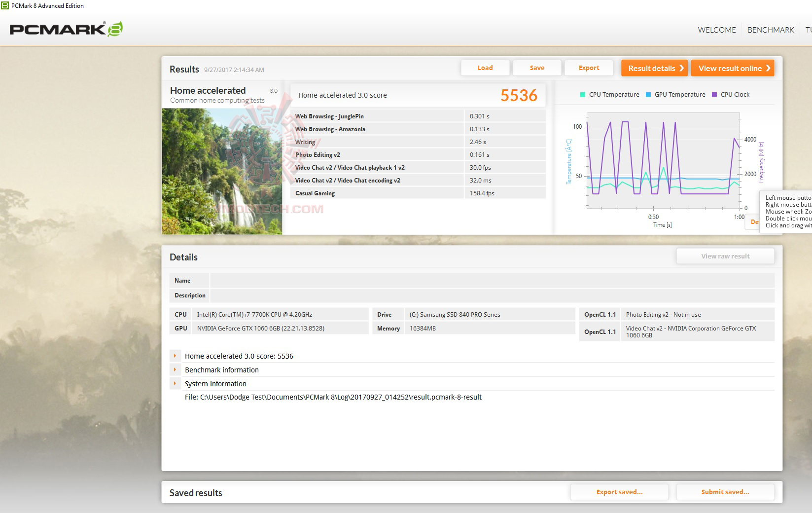Click View raw result button
Image resolution: width=812 pixels, height=513 pixels.
[x=725, y=256]
